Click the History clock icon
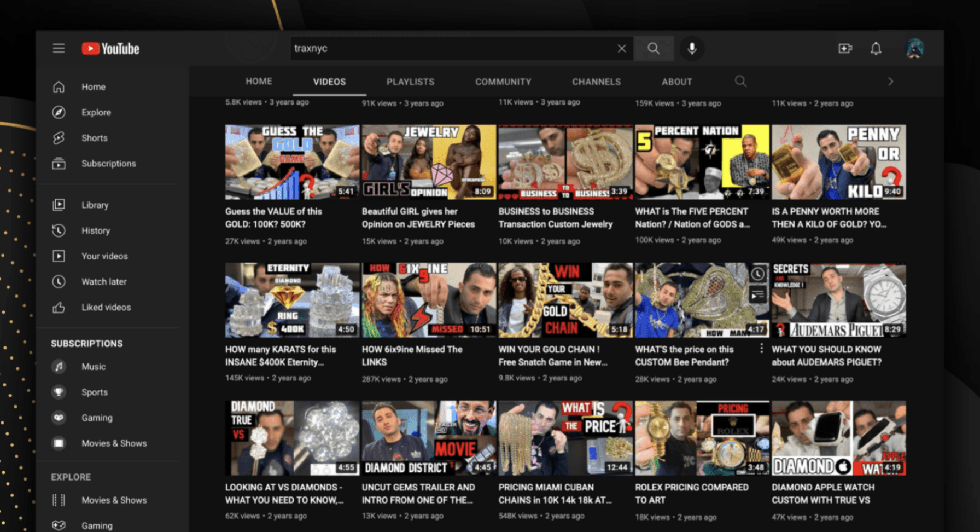The image size is (980, 532). tap(59, 230)
